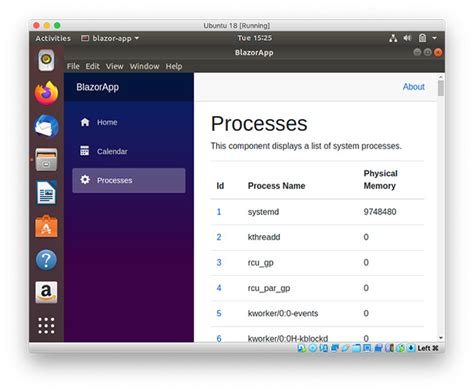Open process Id 1 link
This screenshot has width=474, height=392.
(x=219, y=212)
